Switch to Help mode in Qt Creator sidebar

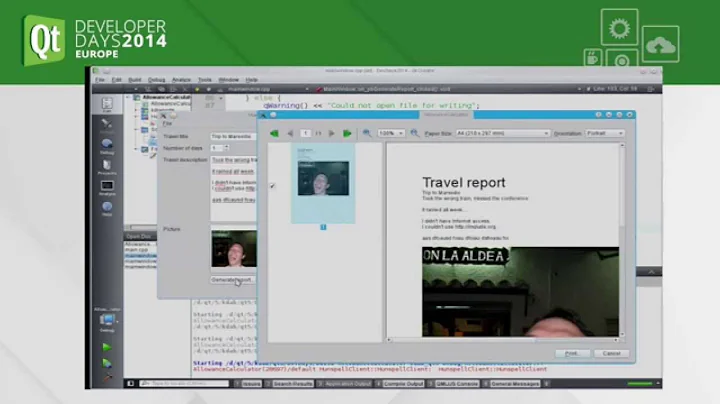[107, 208]
